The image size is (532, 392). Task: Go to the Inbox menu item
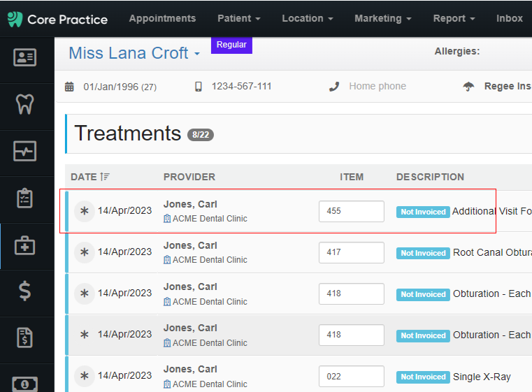click(509, 18)
